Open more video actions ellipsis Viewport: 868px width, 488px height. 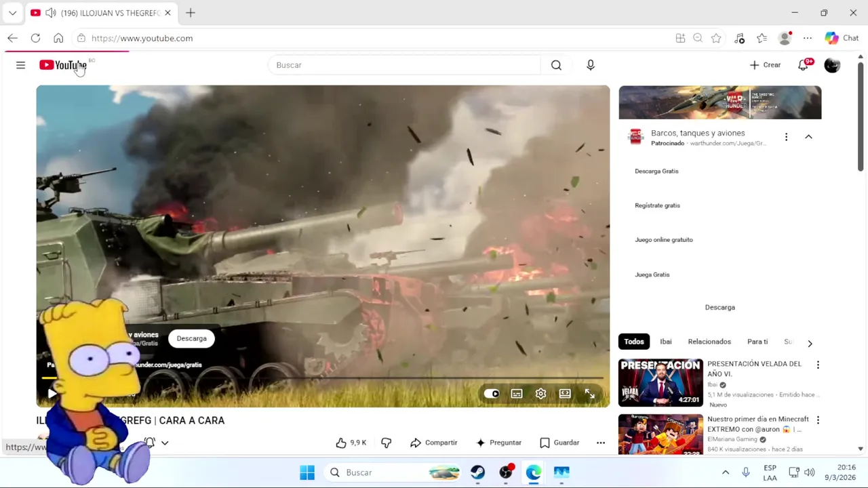pos(601,443)
